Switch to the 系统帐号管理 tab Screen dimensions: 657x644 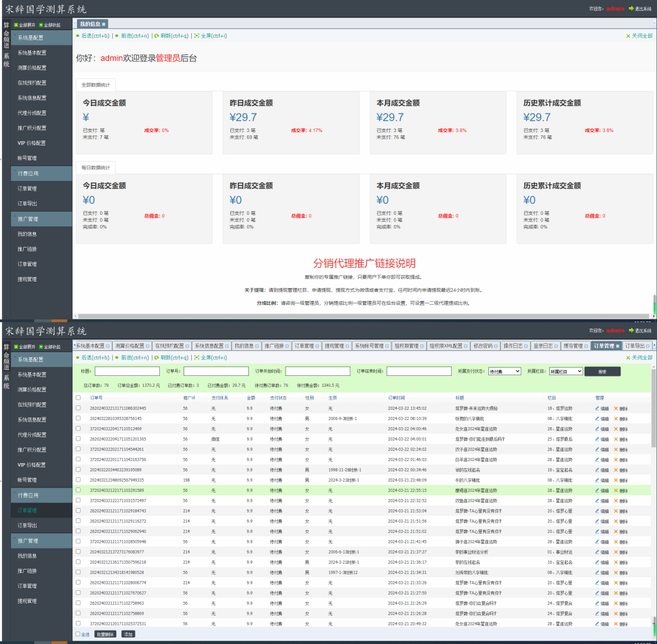pos(371,346)
